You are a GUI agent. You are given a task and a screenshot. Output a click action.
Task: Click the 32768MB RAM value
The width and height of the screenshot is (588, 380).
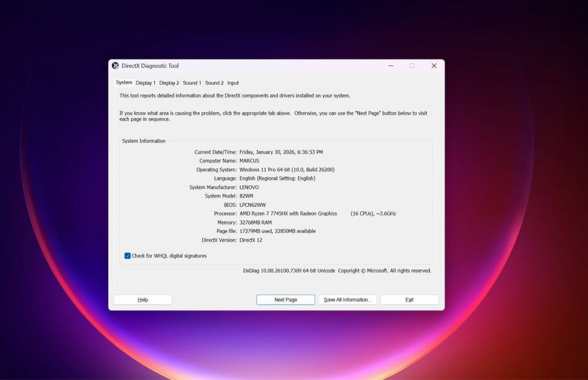pyautogui.click(x=256, y=222)
